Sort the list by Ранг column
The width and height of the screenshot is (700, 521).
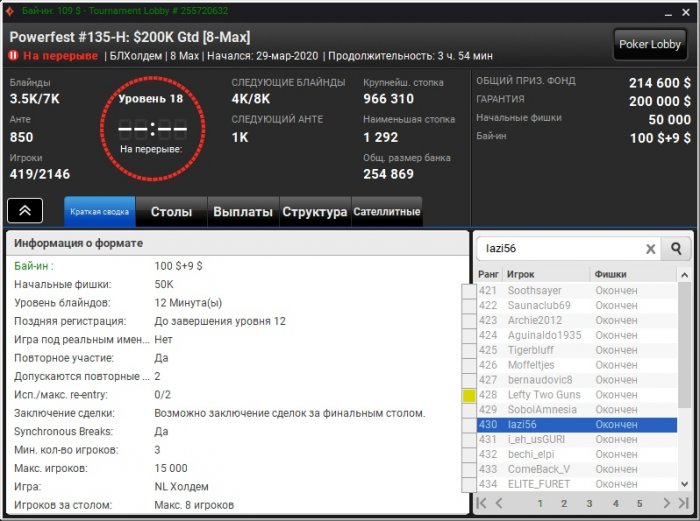488,274
